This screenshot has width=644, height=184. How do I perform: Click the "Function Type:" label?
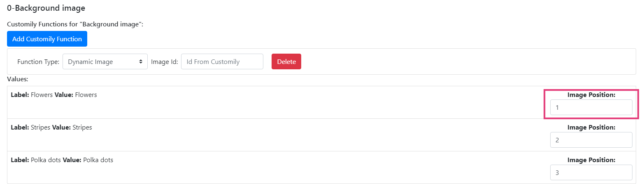(38, 62)
